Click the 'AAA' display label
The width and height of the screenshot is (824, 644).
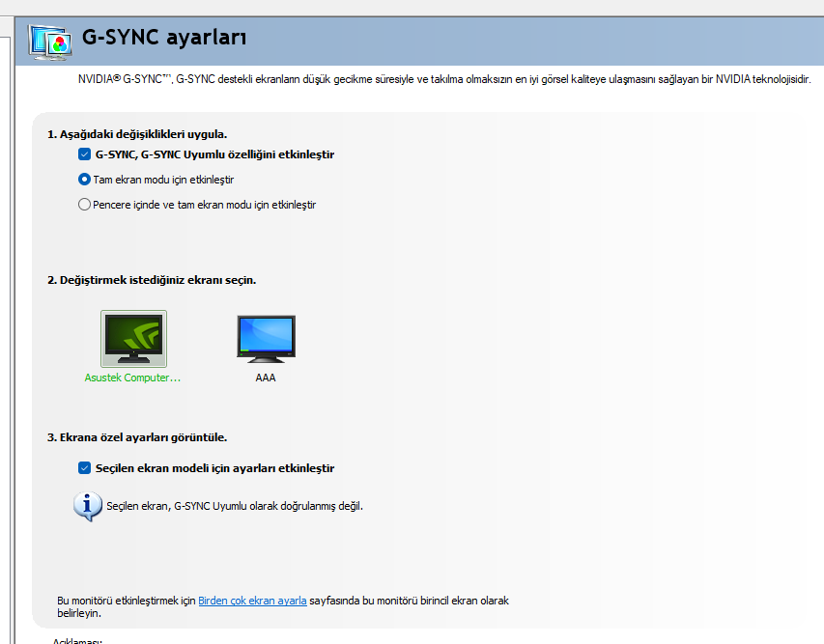click(x=266, y=378)
